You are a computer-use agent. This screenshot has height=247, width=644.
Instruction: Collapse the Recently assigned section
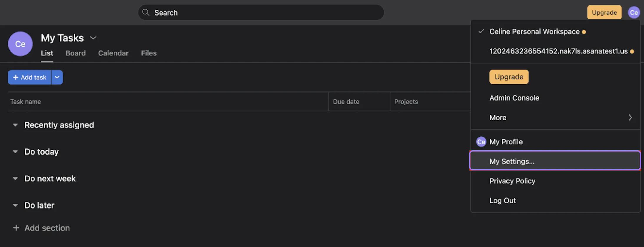15,125
